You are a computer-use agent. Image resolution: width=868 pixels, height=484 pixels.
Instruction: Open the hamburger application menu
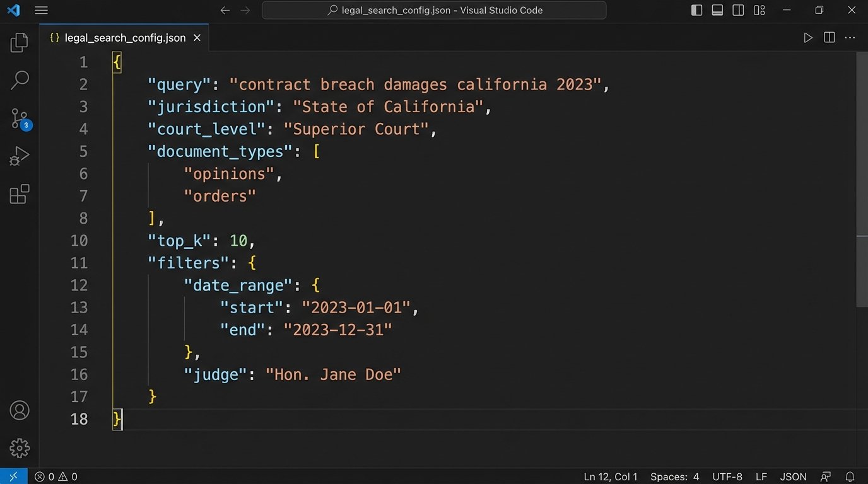tap(41, 10)
